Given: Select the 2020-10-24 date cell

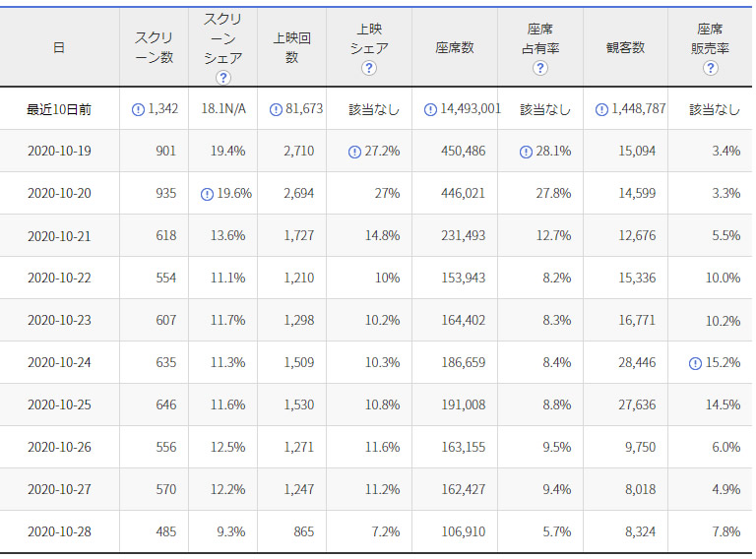Looking at the screenshot, I should click(x=59, y=363).
